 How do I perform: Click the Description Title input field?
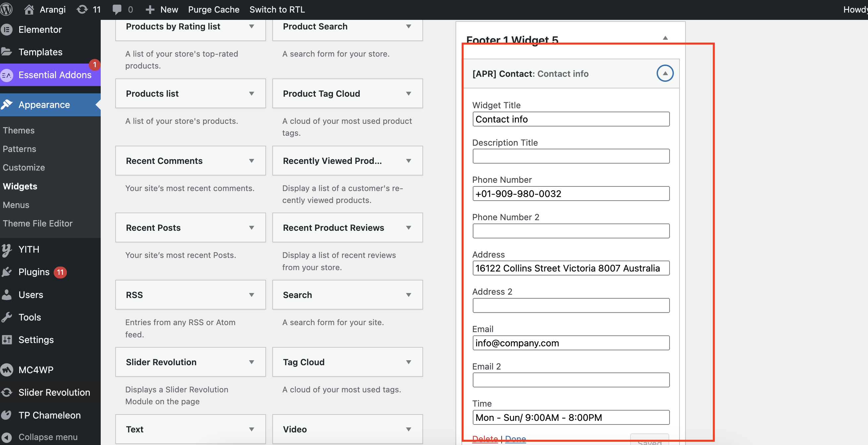tap(571, 156)
